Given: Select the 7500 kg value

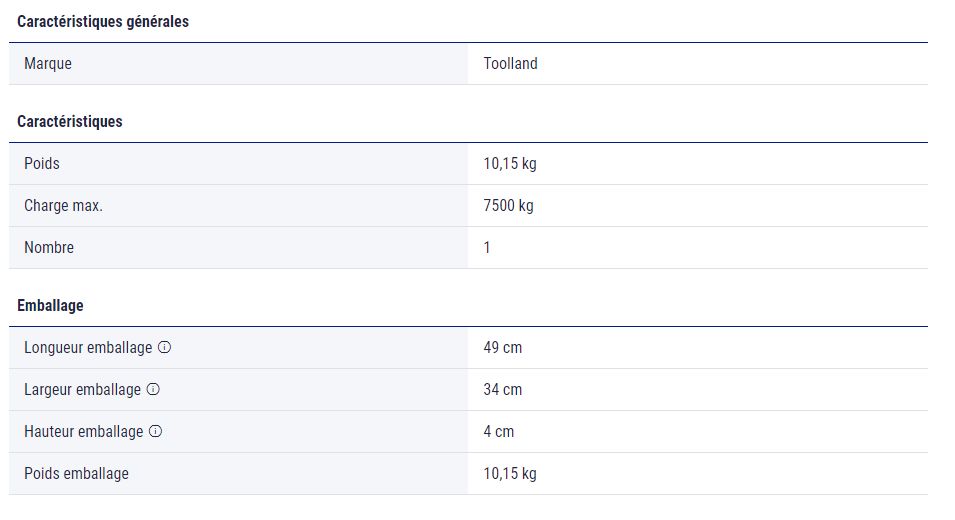Looking at the screenshot, I should [x=508, y=206].
